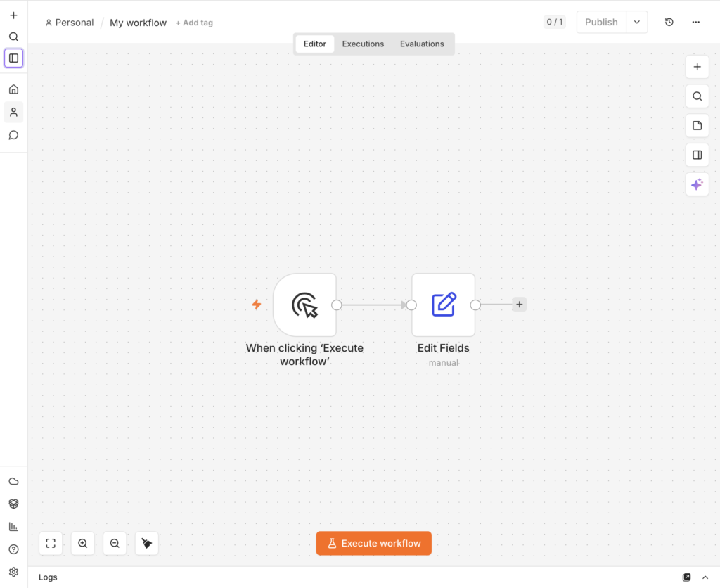Click the Edit Fields node label
Image resolution: width=720 pixels, height=588 pixels.
tap(444, 348)
